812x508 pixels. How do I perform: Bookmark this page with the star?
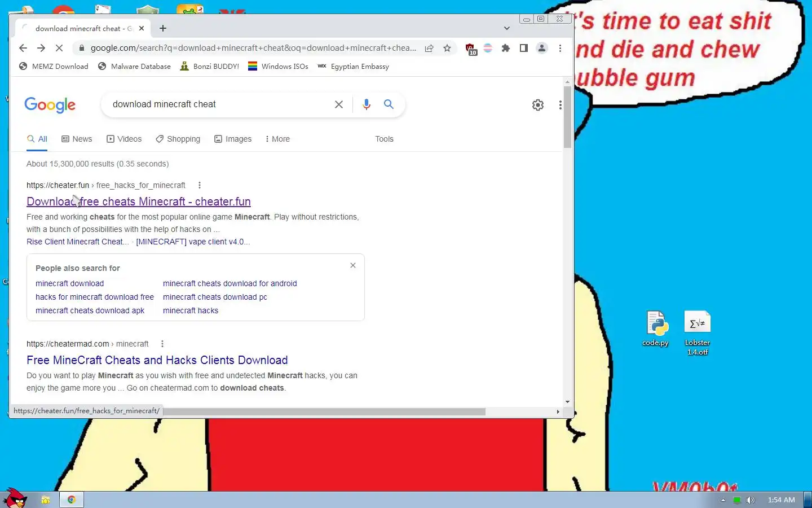coord(447,48)
